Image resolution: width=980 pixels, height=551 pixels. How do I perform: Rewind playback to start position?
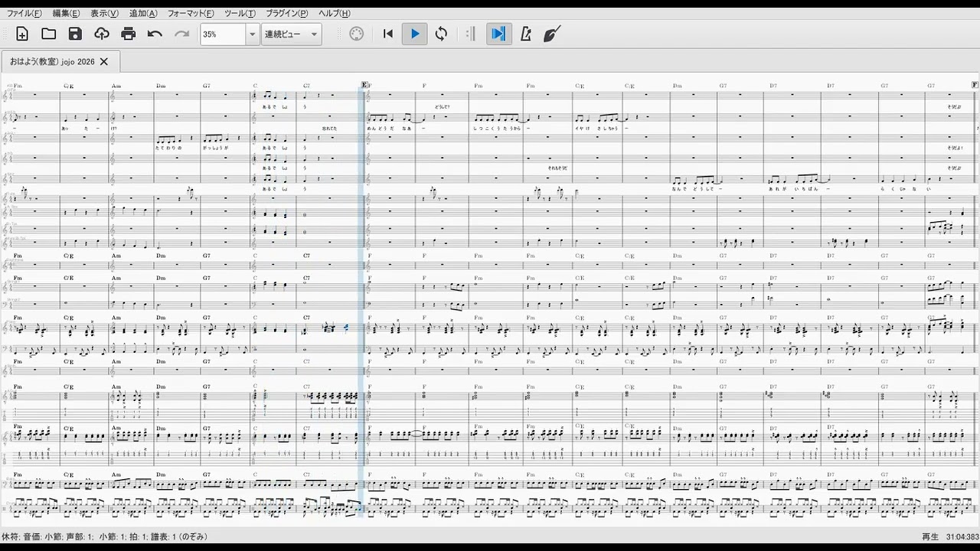tap(388, 34)
